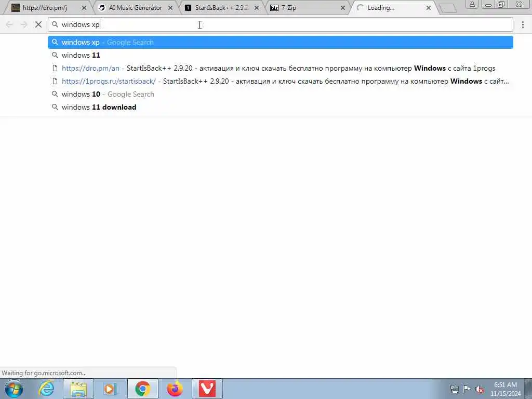Click the StartIsBack++ tab favicon

pos(188,8)
